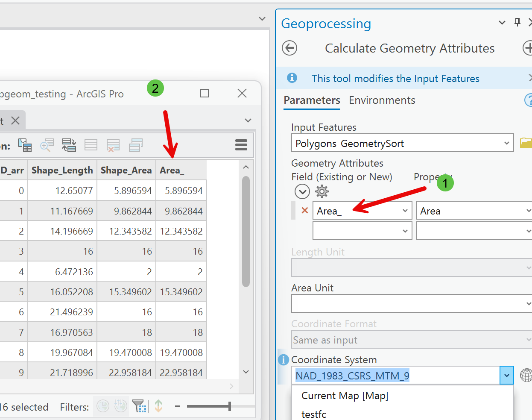The width and height of the screenshot is (532, 420).
Task: Copy selected rows using the copy icon
Action: 135,145
